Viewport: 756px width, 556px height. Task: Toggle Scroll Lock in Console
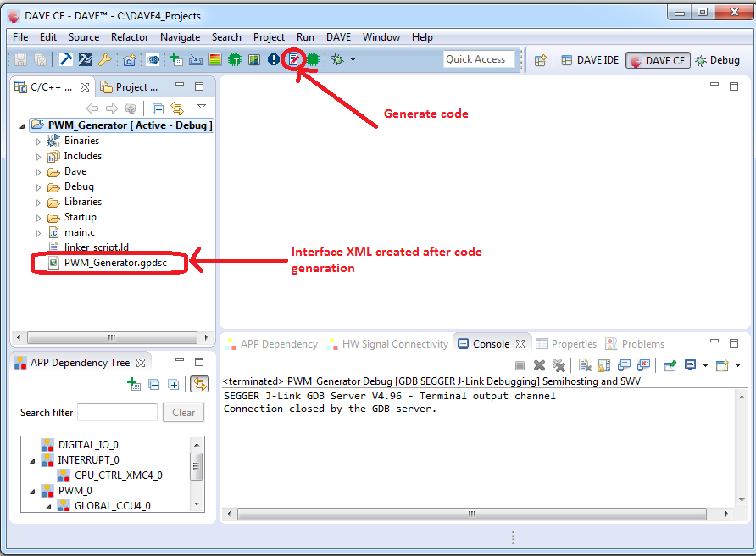point(604,365)
